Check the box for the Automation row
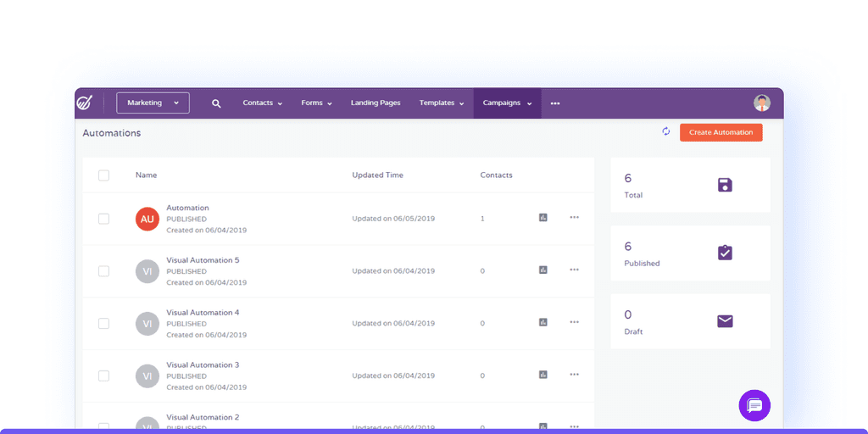 pyautogui.click(x=103, y=219)
